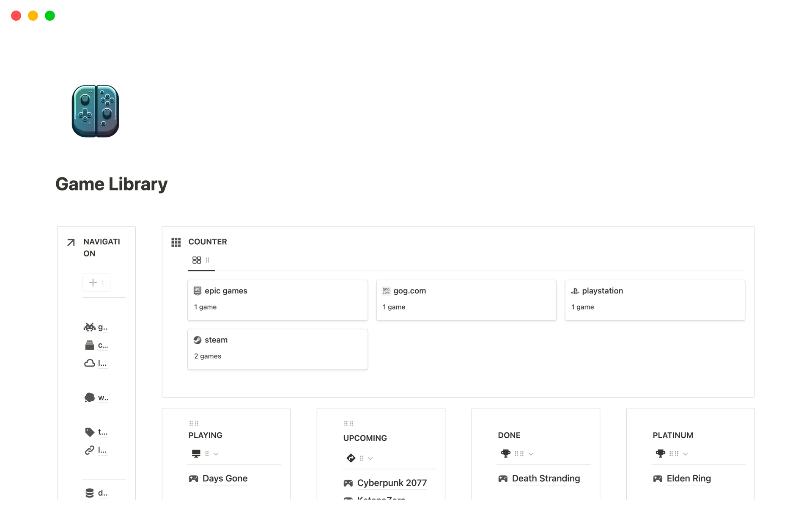The width and height of the screenshot is (812, 508).
Task: Expand the dropdown chevron in the PLAYING column
Action: [x=216, y=453]
